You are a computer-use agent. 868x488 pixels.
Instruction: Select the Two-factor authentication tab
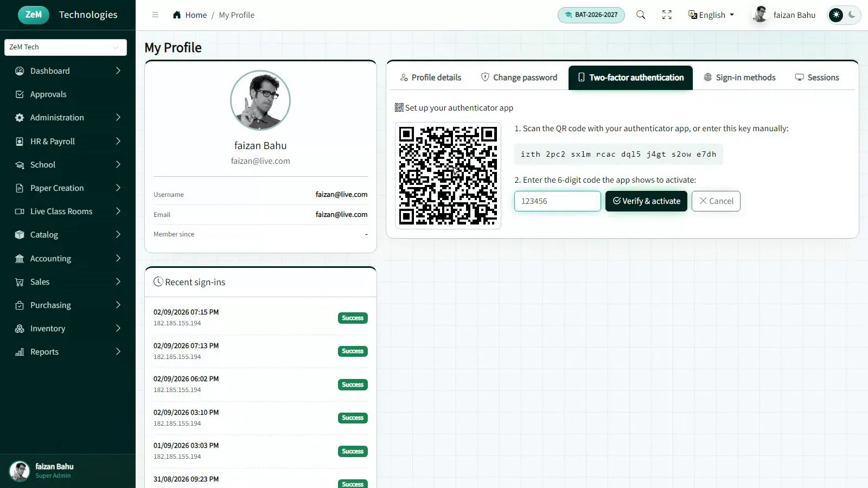point(630,78)
